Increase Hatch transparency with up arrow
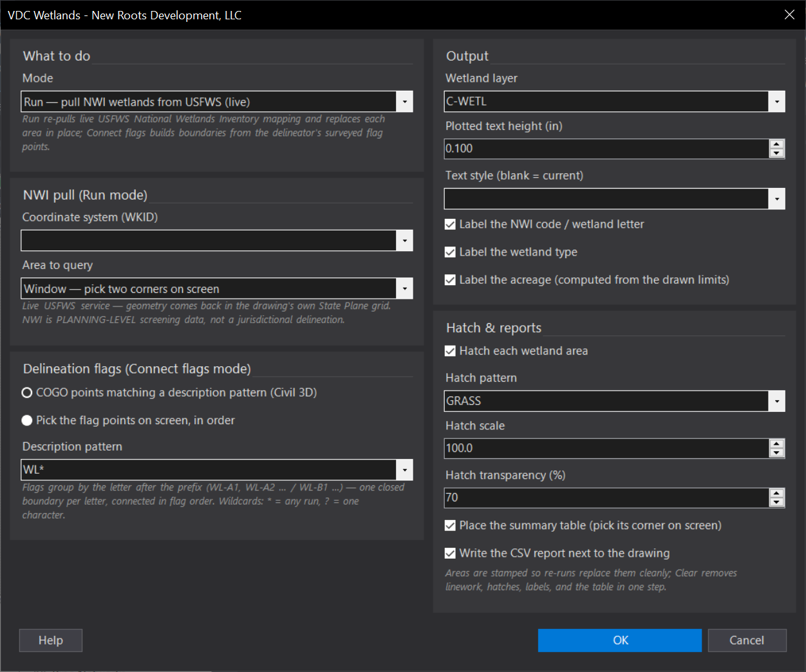The width and height of the screenshot is (806, 672). (x=777, y=493)
